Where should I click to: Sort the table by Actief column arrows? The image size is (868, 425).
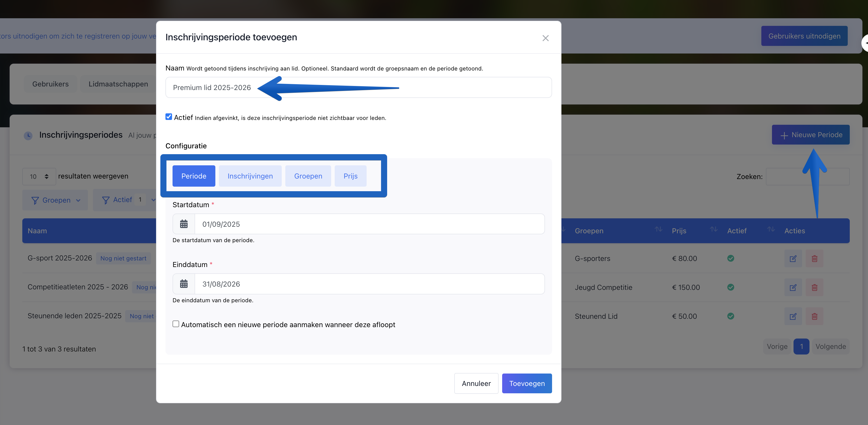click(x=771, y=229)
